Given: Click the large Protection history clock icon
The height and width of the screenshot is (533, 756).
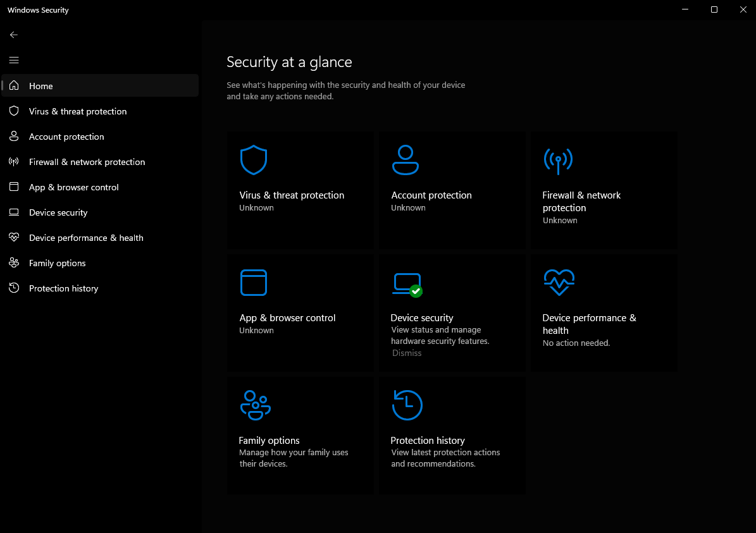Looking at the screenshot, I should coord(407,405).
